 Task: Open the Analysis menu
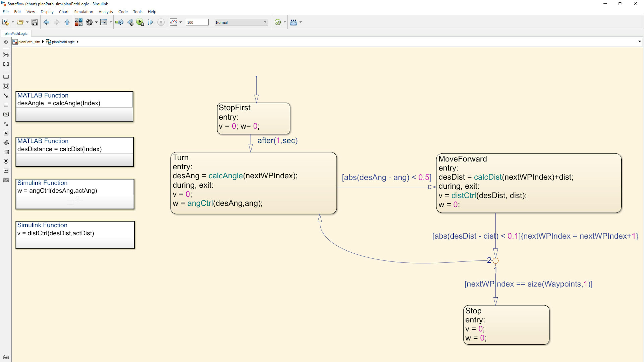tap(106, 11)
